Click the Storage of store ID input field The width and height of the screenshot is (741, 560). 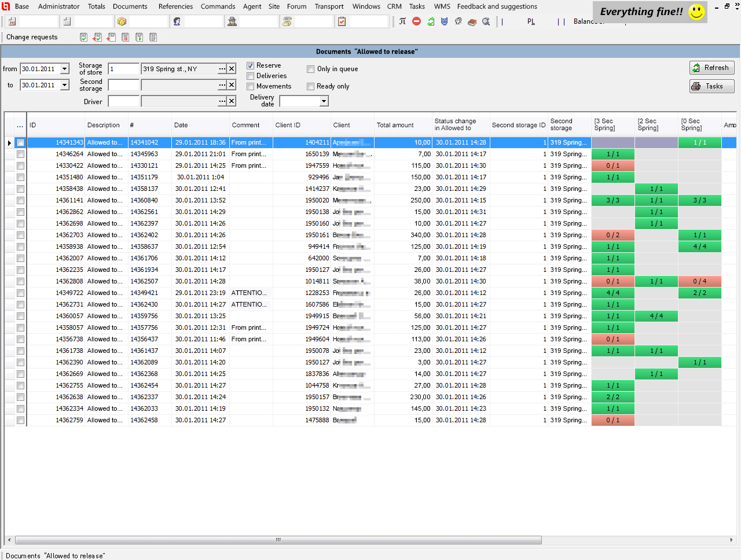coord(124,69)
